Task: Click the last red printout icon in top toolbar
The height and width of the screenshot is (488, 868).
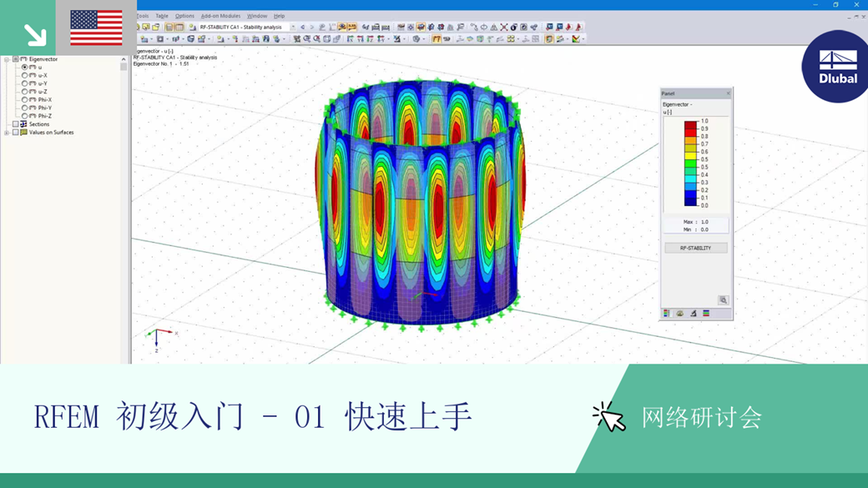Action: (578, 27)
